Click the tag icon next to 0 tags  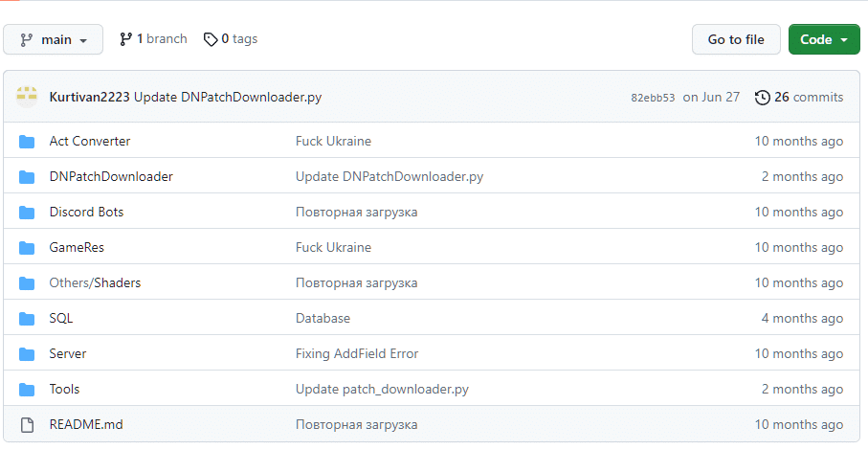(211, 39)
